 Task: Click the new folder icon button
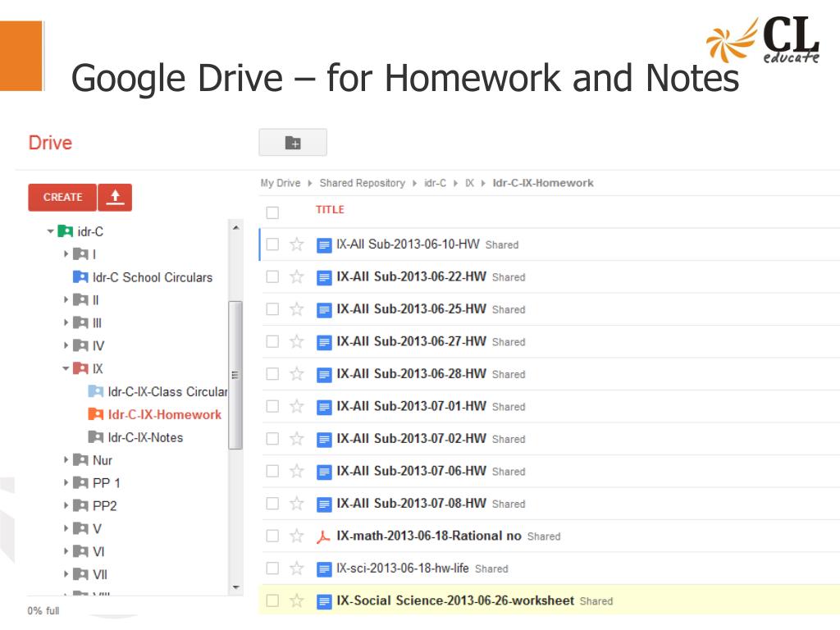[x=293, y=143]
